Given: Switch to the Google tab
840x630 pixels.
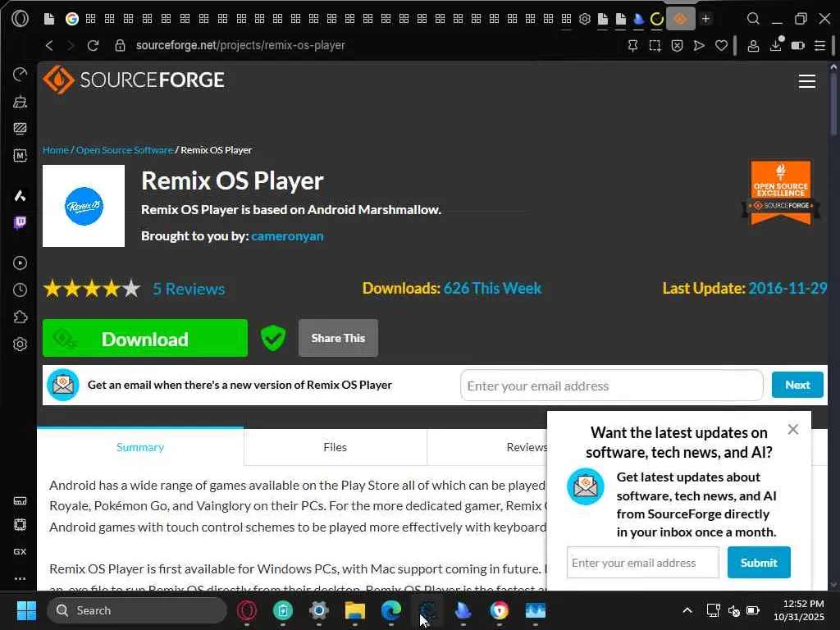Looking at the screenshot, I should (x=72, y=19).
